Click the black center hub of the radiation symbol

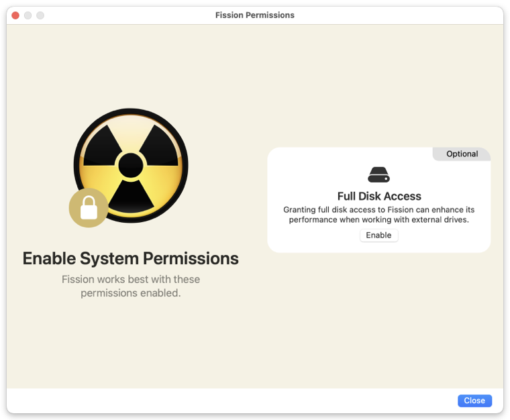coord(131,166)
